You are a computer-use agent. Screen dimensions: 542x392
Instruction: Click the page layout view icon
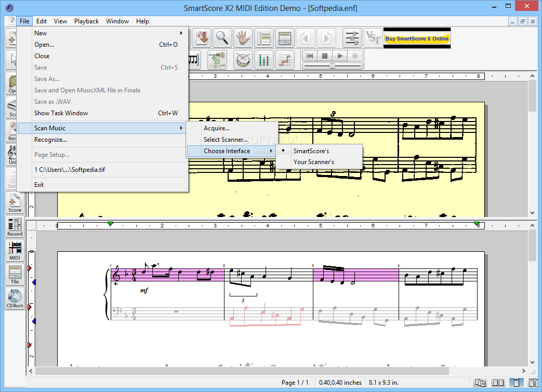(x=264, y=38)
